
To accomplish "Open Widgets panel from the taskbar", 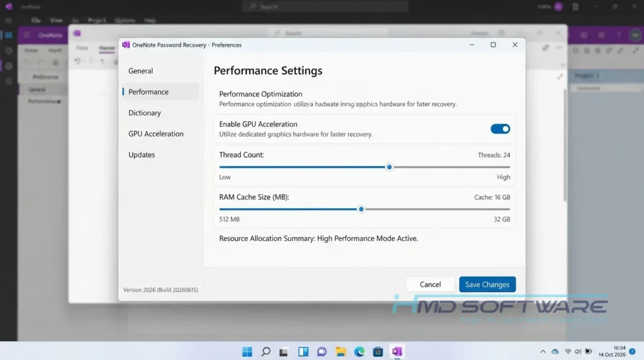I will [303, 351].
